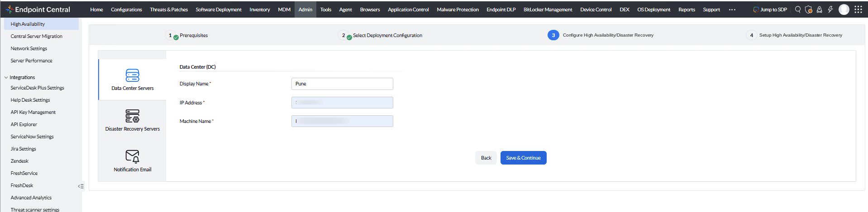Viewport: 868px width, 212px height.
Task: Click step 4 Setup High Availability/Disaster Recovery
Action: 794,35
